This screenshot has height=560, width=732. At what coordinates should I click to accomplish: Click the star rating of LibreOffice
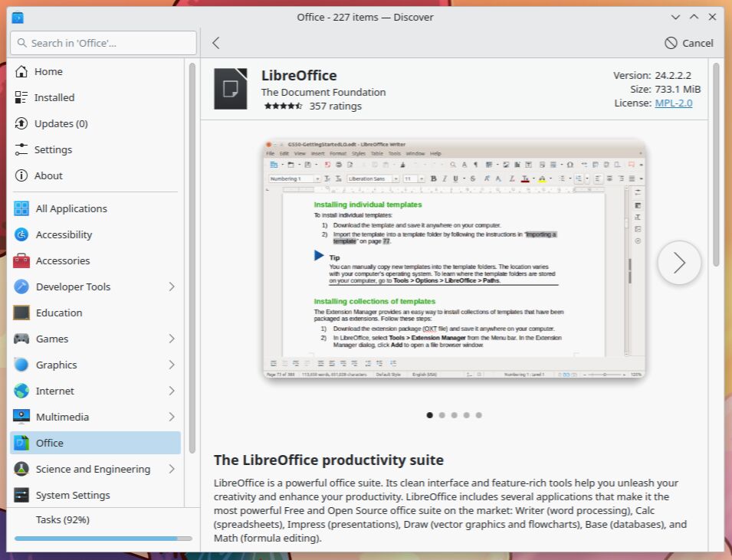[283, 106]
